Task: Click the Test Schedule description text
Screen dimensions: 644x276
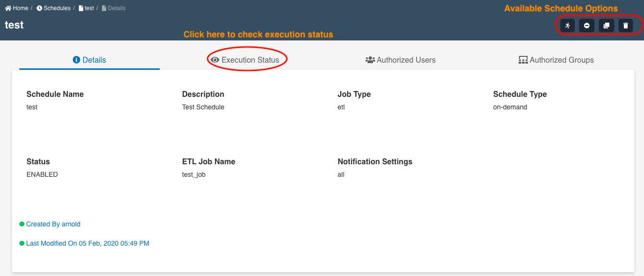Action: coord(203,107)
